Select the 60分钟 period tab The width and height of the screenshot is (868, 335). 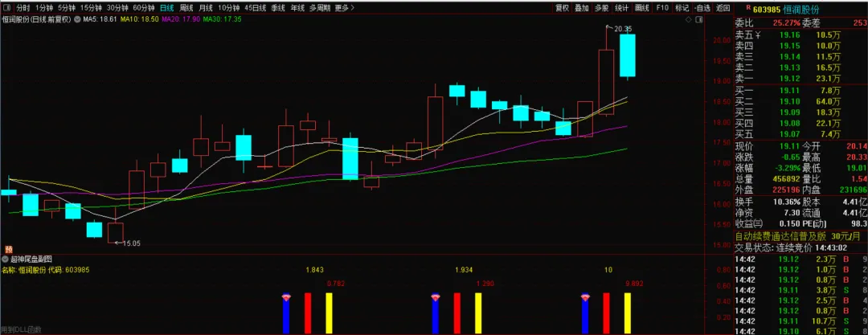click(x=144, y=8)
